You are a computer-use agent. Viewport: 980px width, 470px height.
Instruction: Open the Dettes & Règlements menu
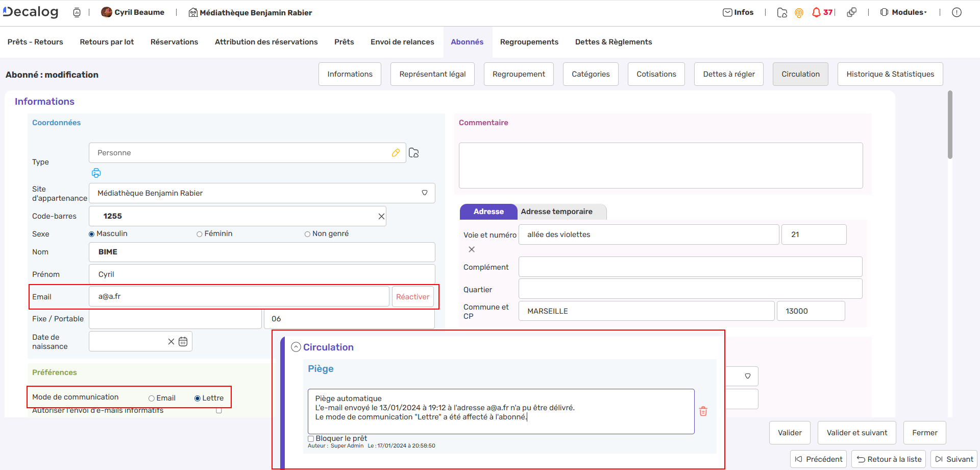(x=613, y=42)
